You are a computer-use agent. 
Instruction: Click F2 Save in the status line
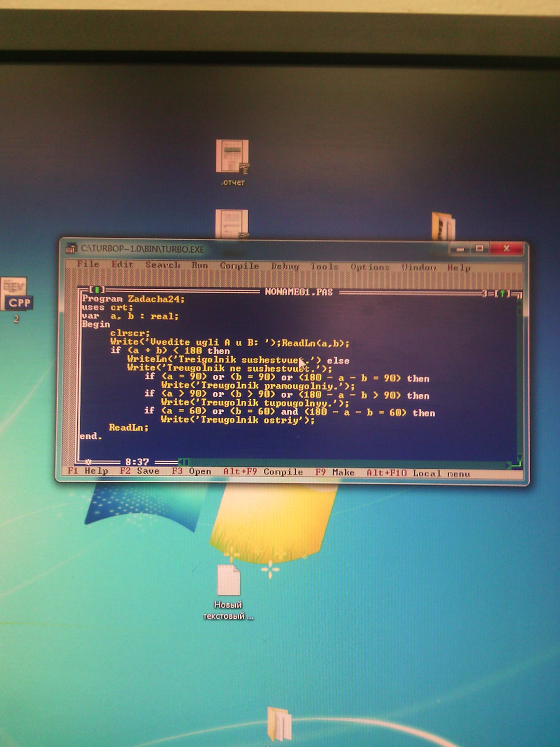pyautogui.click(x=139, y=471)
